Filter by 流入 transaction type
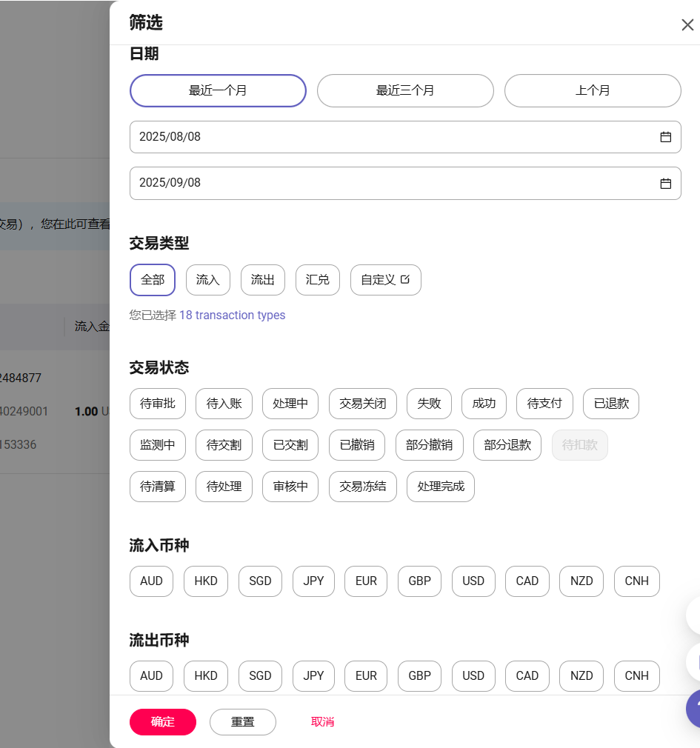 point(208,280)
